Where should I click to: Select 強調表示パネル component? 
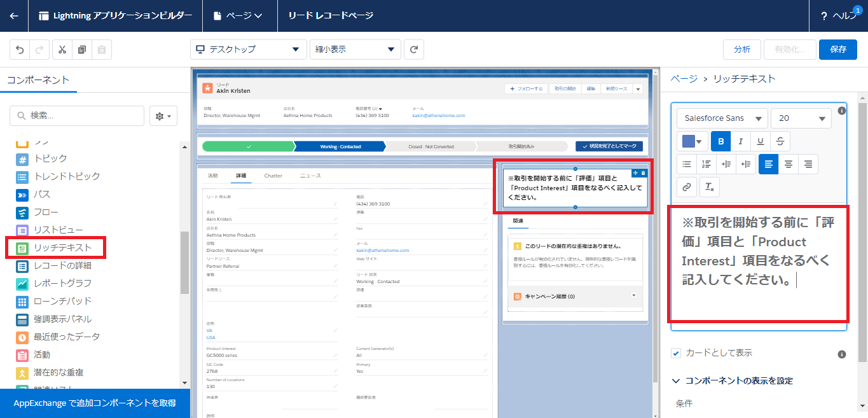click(54, 319)
